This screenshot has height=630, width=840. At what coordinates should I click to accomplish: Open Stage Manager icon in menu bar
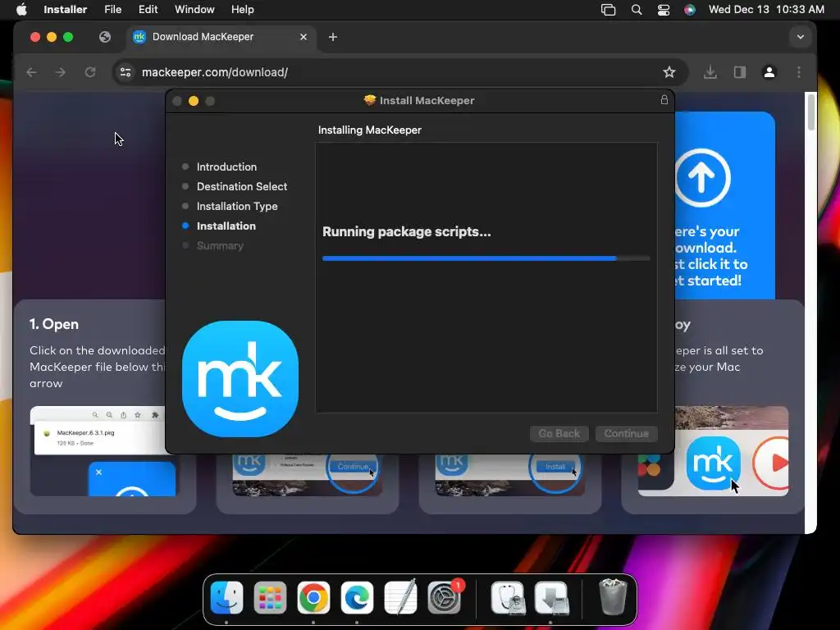tap(608, 10)
